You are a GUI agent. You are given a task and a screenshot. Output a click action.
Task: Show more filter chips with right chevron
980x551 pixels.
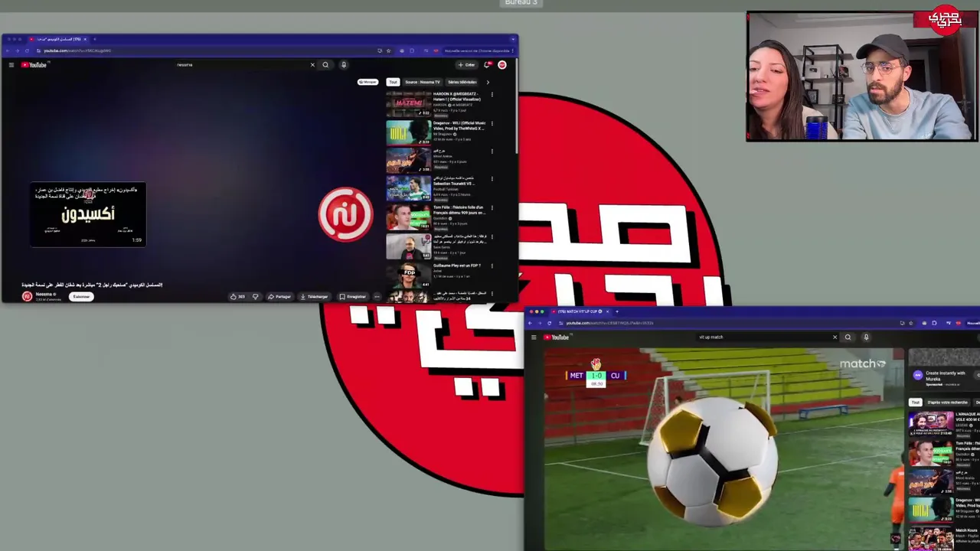(488, 82)
